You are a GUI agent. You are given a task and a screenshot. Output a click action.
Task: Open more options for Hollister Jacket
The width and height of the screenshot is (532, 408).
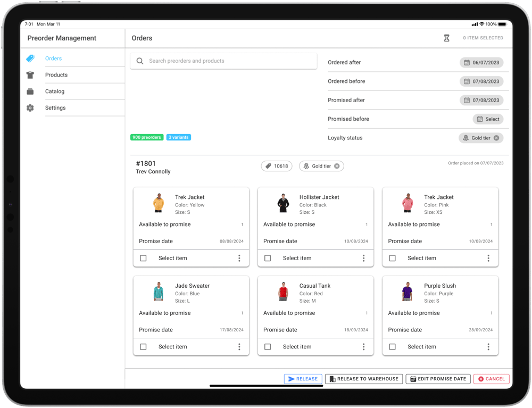(x=364, y=258)
